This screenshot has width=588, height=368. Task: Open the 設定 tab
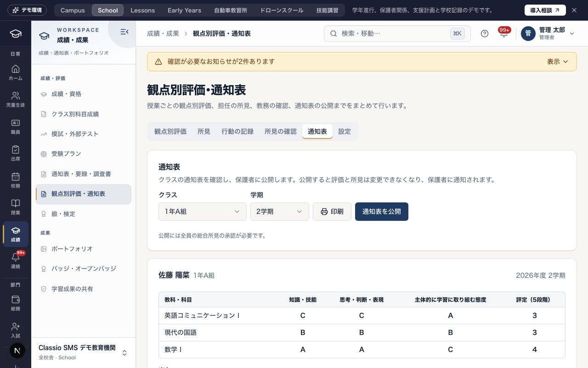pos(345,132)
